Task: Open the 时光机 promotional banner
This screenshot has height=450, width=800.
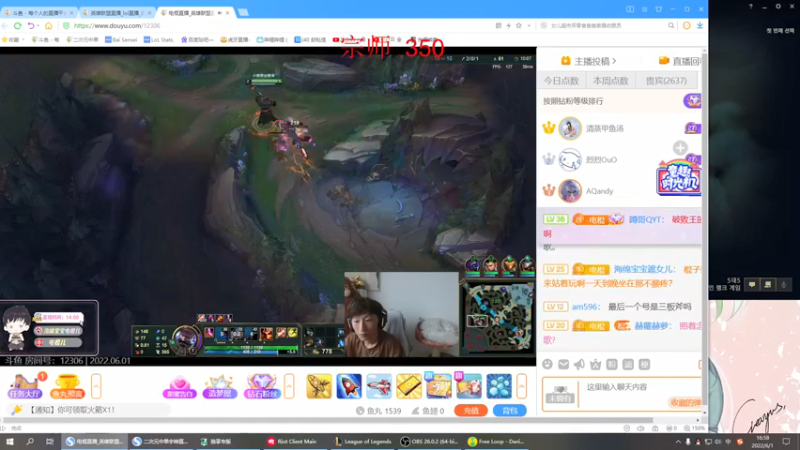Action: tap(679, 177)
